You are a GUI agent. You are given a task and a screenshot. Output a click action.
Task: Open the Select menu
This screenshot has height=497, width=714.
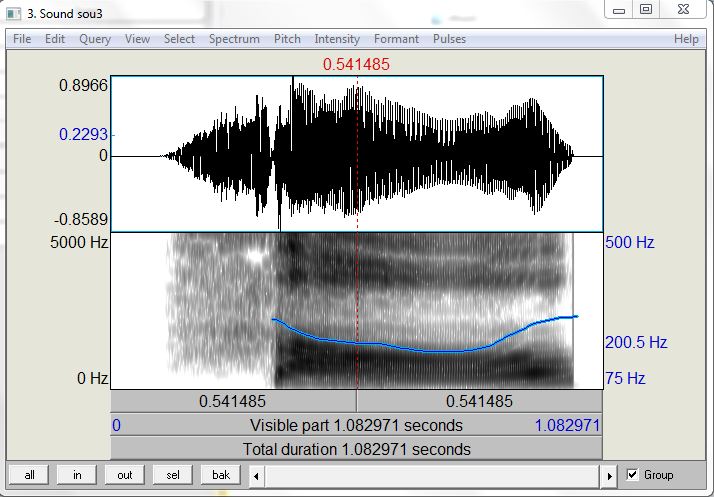(179, 39)
